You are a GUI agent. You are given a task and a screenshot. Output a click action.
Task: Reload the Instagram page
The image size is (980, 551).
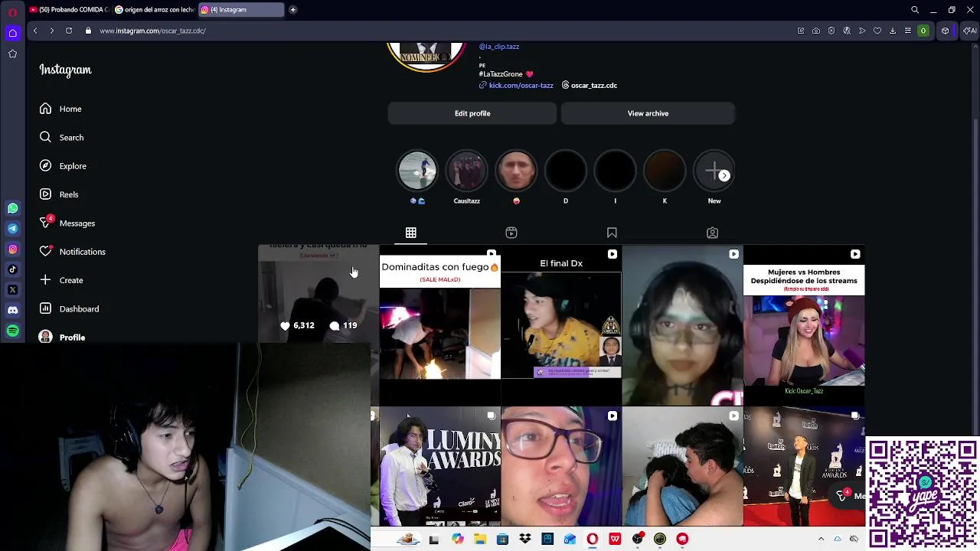tap(69, 31)
